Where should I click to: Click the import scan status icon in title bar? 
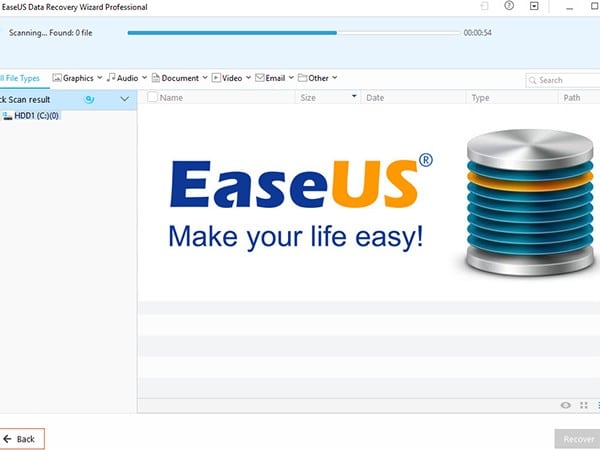[484, 6]
